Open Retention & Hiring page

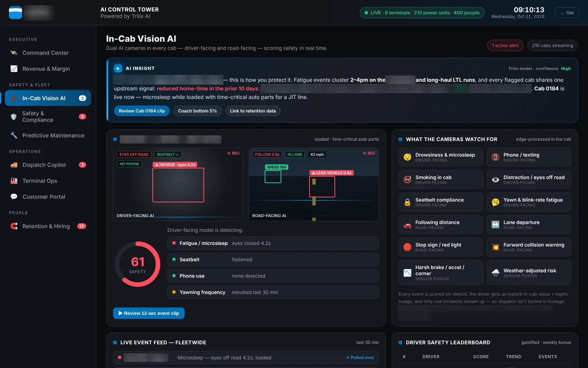(x=48, y=226)
